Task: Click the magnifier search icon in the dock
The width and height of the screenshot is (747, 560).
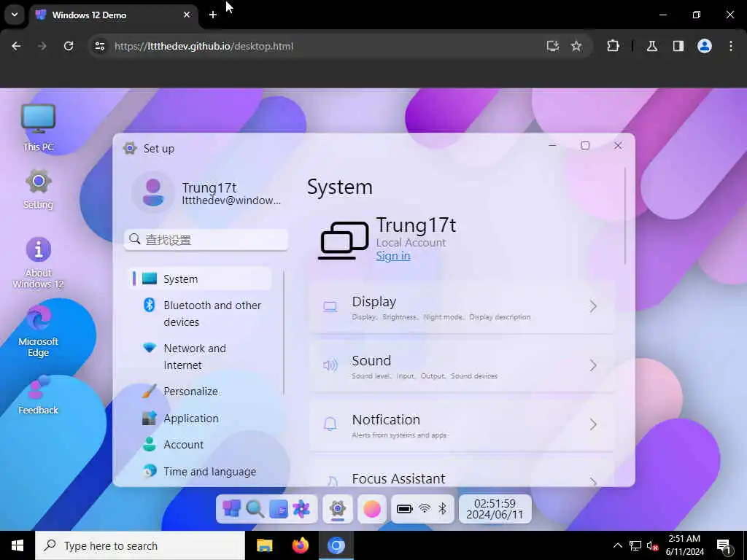Action: point(255,509)
